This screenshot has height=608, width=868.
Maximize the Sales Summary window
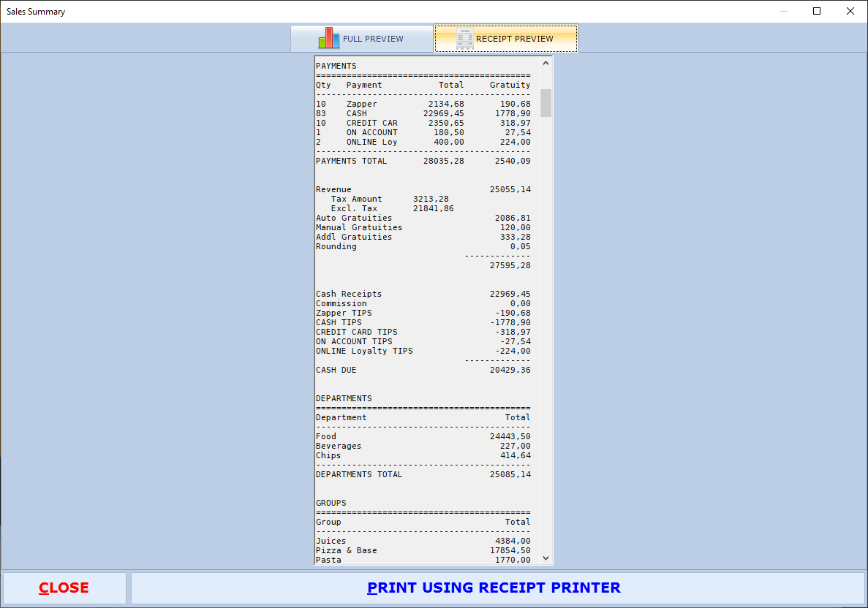point(817,11)
